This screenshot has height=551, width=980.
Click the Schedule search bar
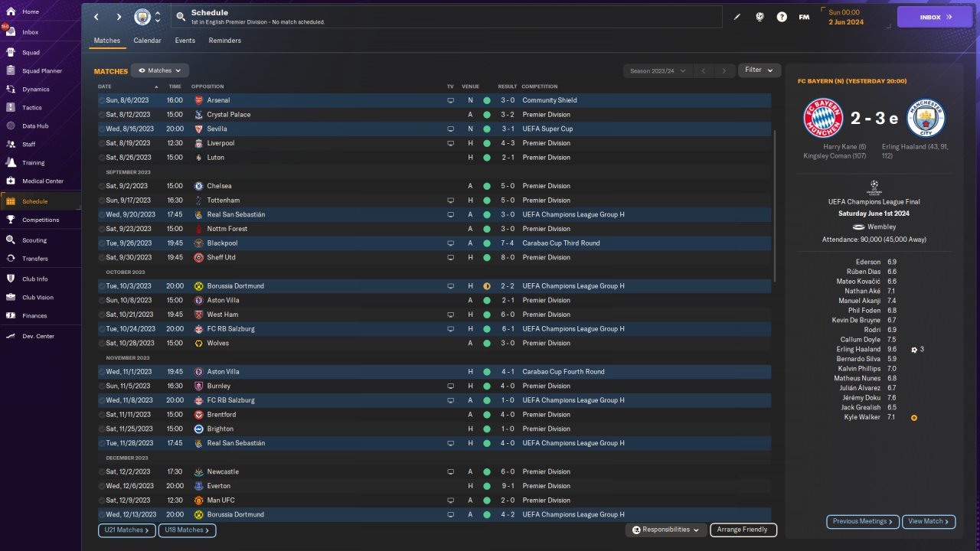(448, 17)
